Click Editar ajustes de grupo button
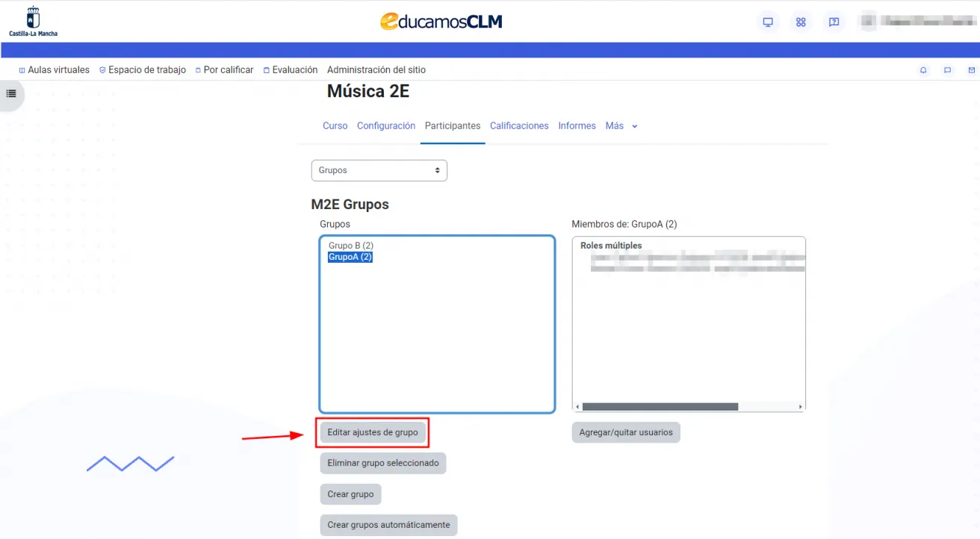This screenshot has height=539, width=980. (x=372, y=432)
